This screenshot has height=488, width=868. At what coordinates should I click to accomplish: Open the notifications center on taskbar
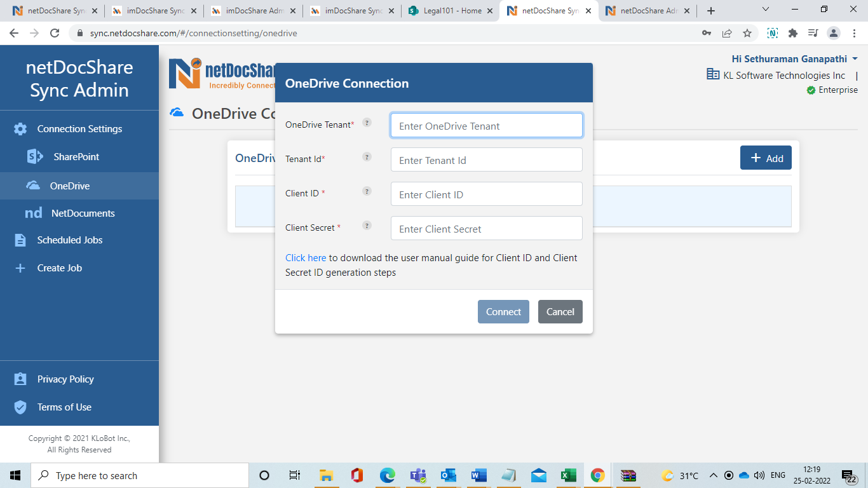(x=848, y=475)
